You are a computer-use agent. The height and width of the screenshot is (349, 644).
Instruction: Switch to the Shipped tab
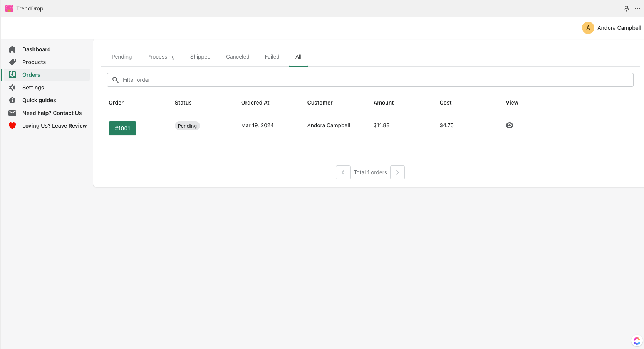(200, 57)
